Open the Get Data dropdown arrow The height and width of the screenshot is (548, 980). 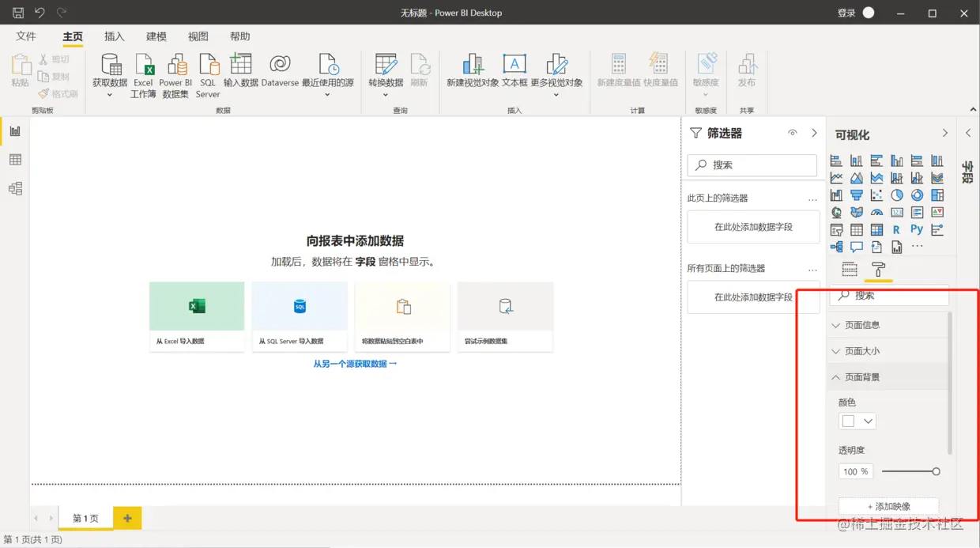[110, 95]
